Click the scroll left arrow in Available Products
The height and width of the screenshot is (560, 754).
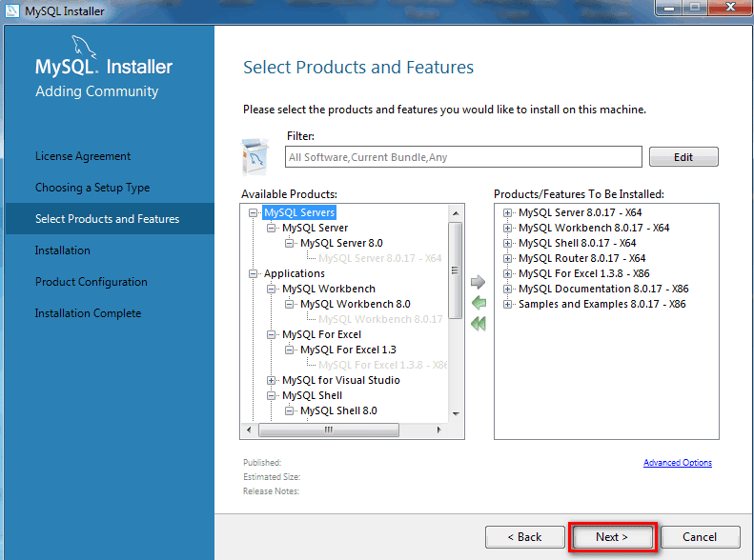[249, 430]
